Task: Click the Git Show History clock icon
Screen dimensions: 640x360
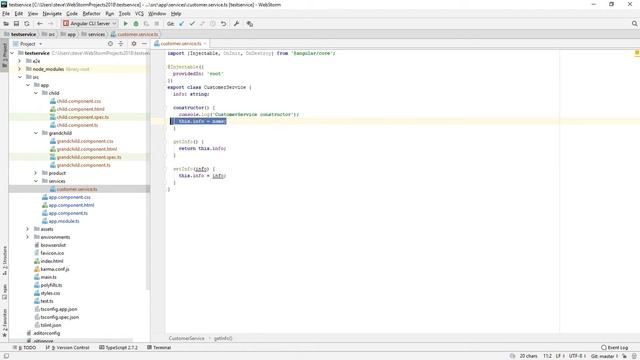Action: pos(213,24)
